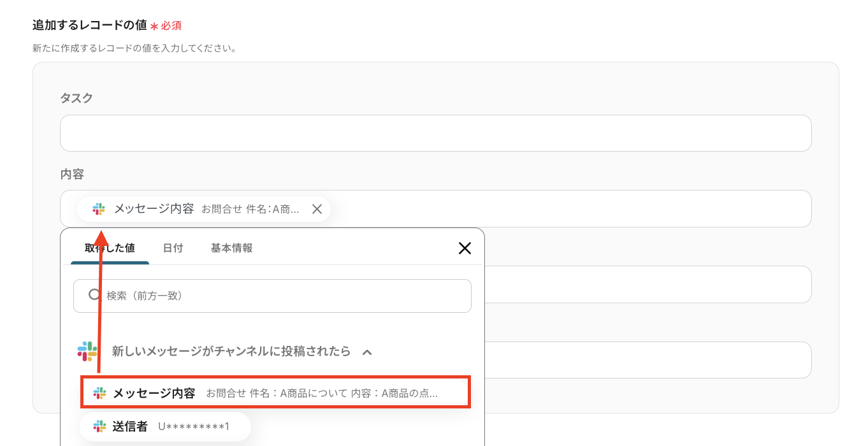868x446 pixels.
Task: Click the X icon on the メッセージ内容 chip
Action: (317, 208)
